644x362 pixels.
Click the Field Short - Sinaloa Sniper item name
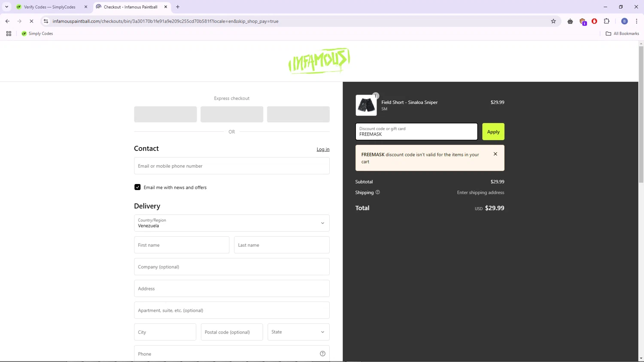tap(410, 102)
